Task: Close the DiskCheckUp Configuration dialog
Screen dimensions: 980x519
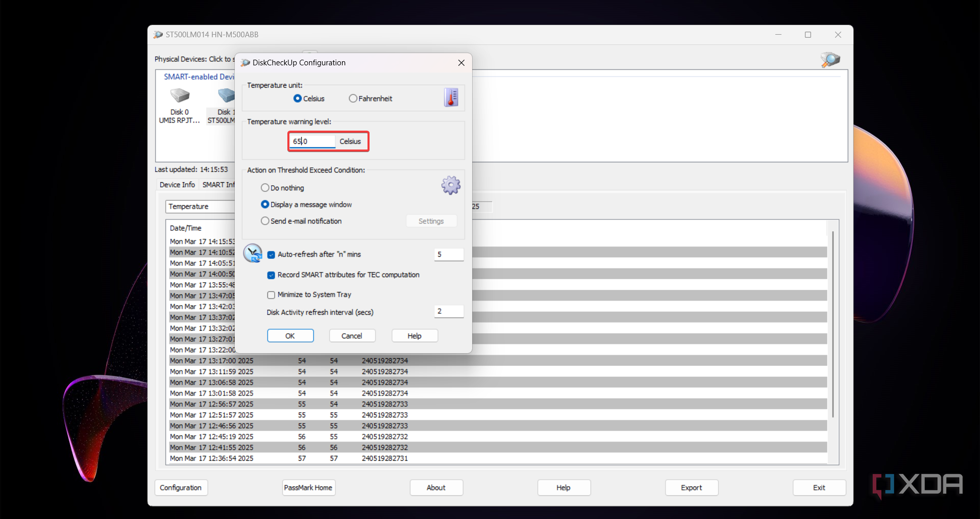Action: pyautogui.click(x=461, y=63)
